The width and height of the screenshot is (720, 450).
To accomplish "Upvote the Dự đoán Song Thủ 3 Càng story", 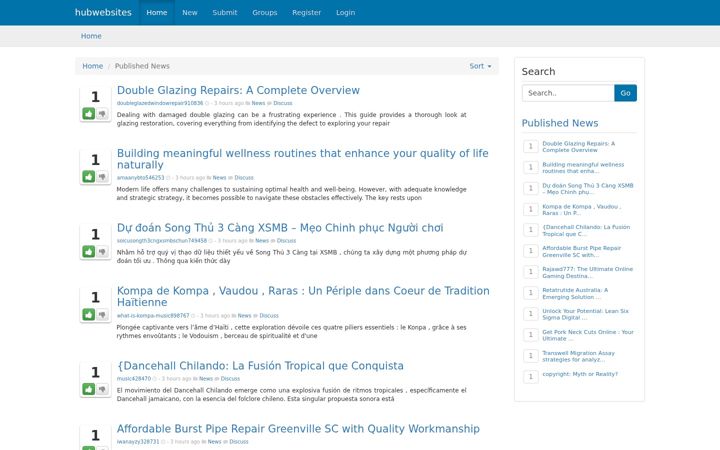I will click(x=89, y=251).
